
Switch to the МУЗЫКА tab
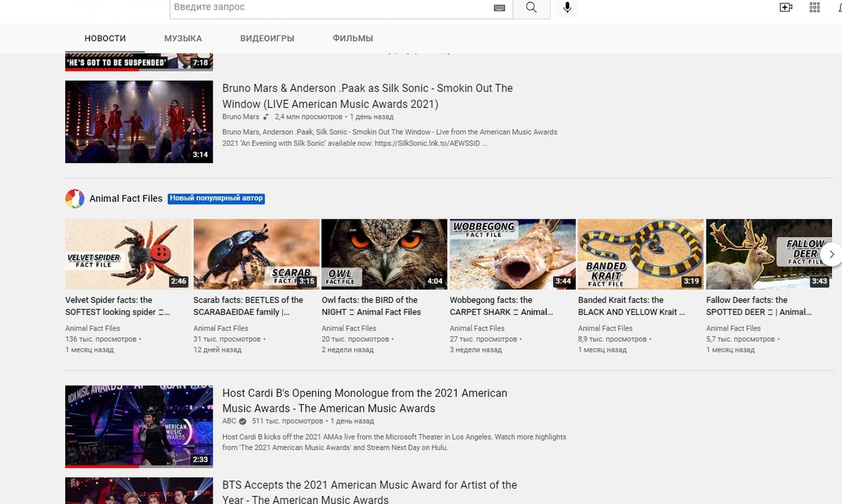coord(183,39)
